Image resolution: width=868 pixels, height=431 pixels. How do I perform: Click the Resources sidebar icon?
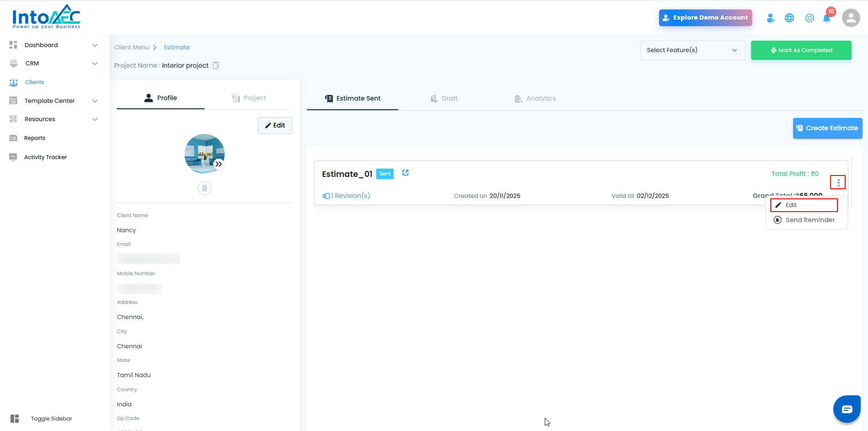(x=13, y=119)
